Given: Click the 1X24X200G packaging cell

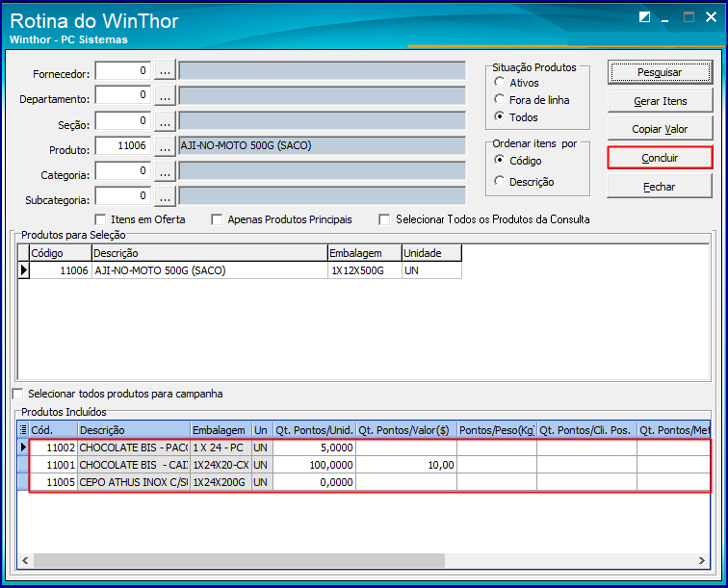Looking at the screenshot, I should tap(221, 482).
